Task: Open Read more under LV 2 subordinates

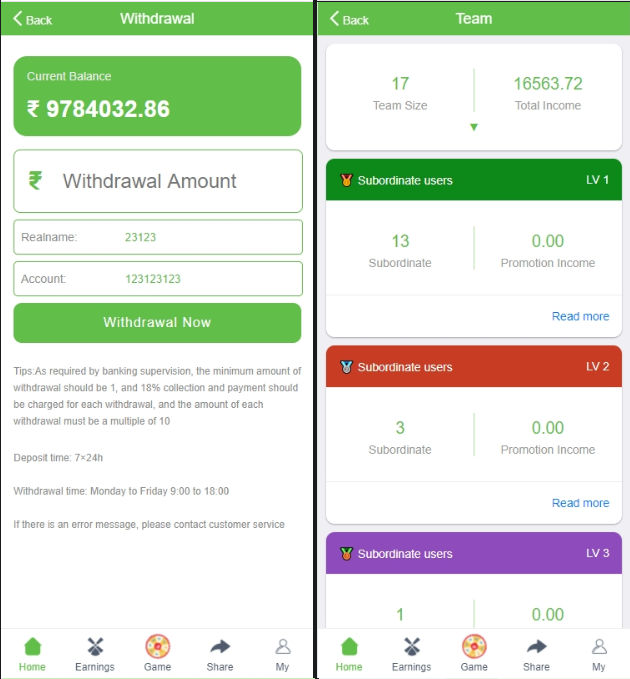Action: click(x=580, y=503)
